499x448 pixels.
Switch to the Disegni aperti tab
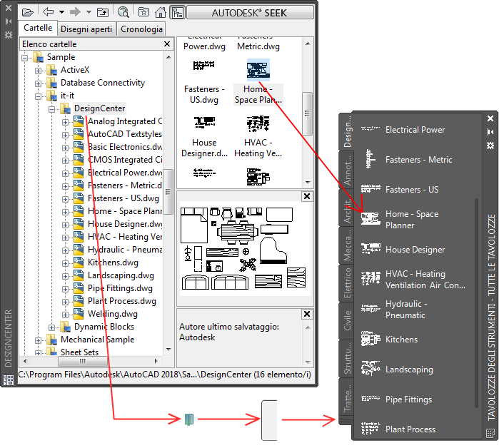coord(86,29)
